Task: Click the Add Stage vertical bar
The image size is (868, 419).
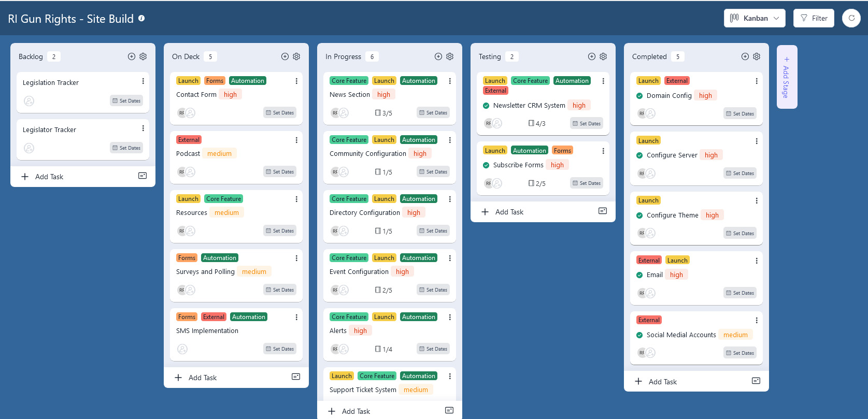Action: 787,77
